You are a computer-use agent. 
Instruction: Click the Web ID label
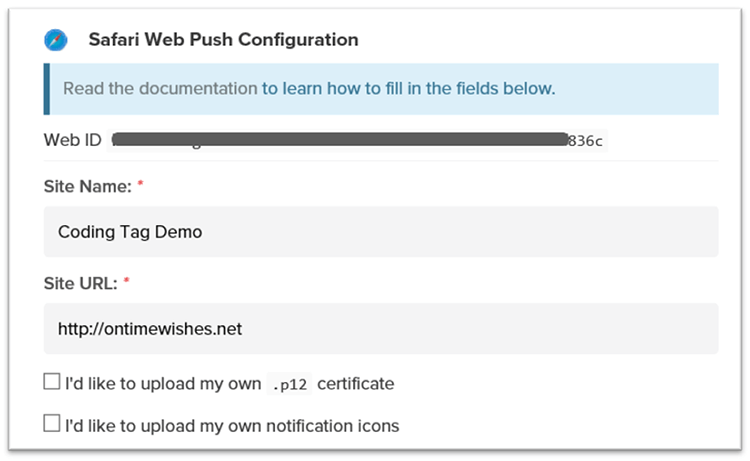coord(72,140)
